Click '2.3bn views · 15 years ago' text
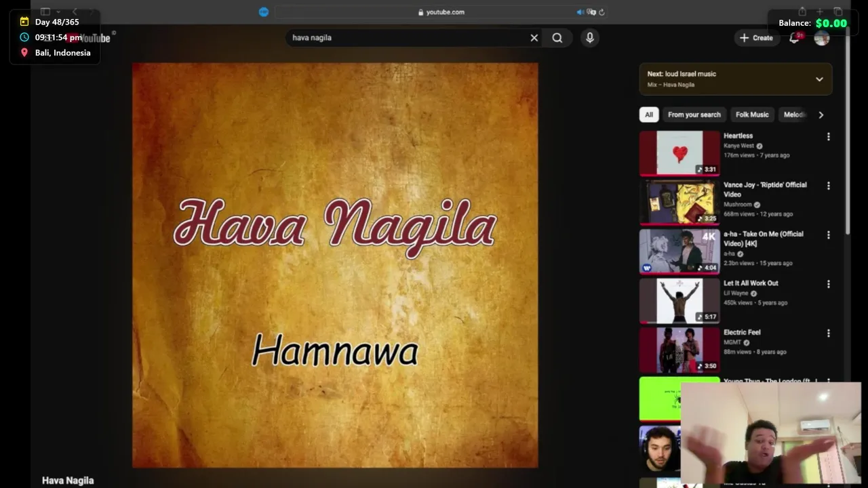The width and height of the screenshot is (868, 488). click(x=757, y=263)
